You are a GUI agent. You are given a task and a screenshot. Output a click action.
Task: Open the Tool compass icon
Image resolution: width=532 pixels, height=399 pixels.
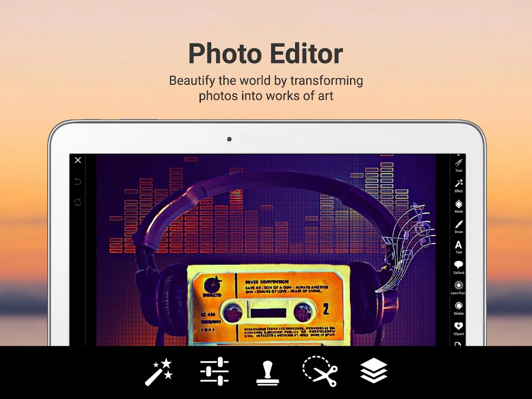click(459, 164)
